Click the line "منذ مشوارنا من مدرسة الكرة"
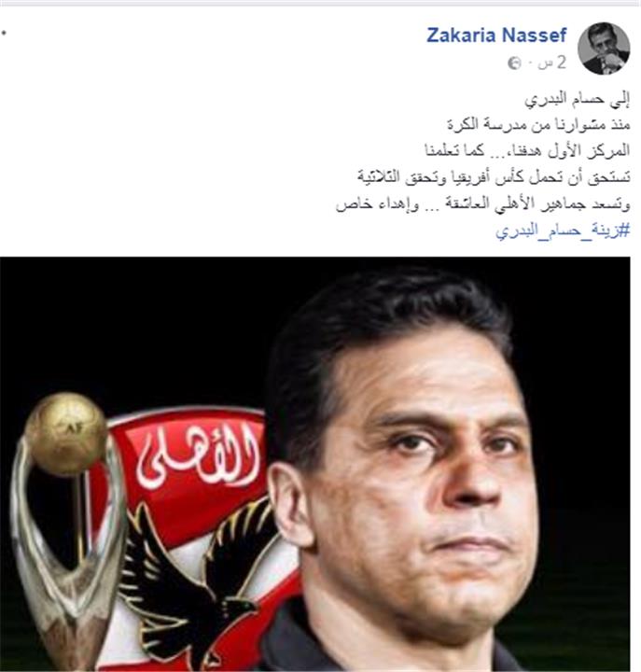 (x=538, y=125)
